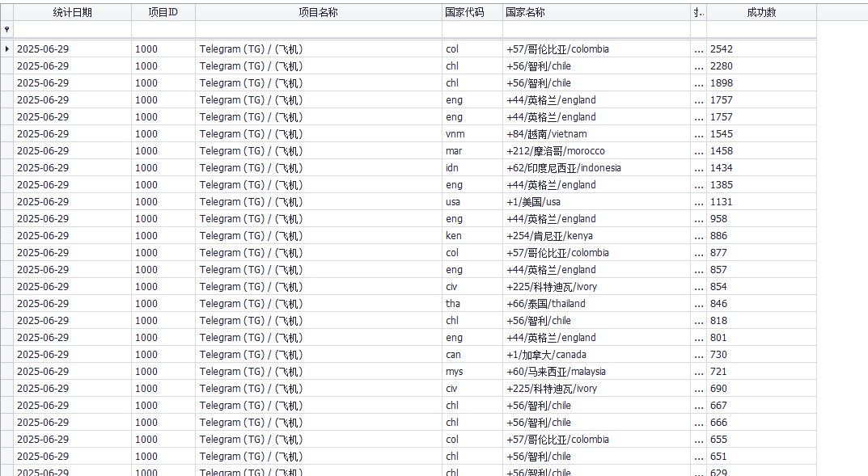Viewport: 868px width, 476px height.
Task: Click the +254/肯尼亚/kenya country name cell
Action: click(597, 235)
